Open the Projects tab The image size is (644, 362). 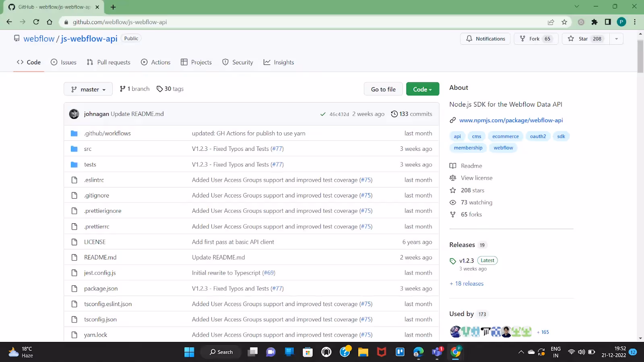click(196, 62)
